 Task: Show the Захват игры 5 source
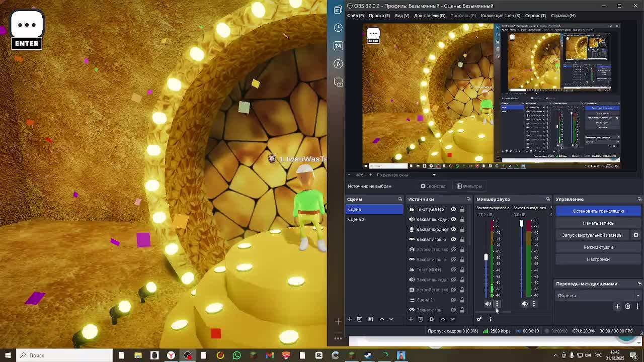pyautogui.click(x=453, y=259)
